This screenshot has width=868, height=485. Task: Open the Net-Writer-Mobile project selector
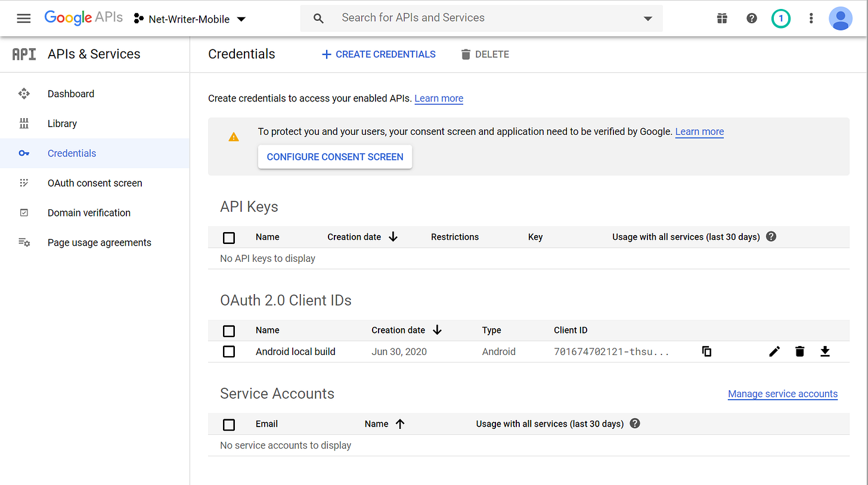click(190, 19)
